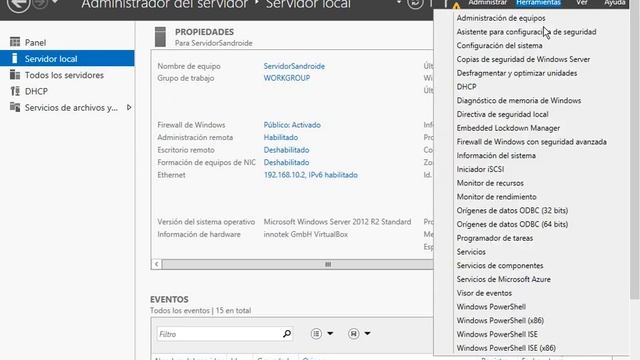
Task: Click the Panel dashboard icon
Action: (15, 42)
